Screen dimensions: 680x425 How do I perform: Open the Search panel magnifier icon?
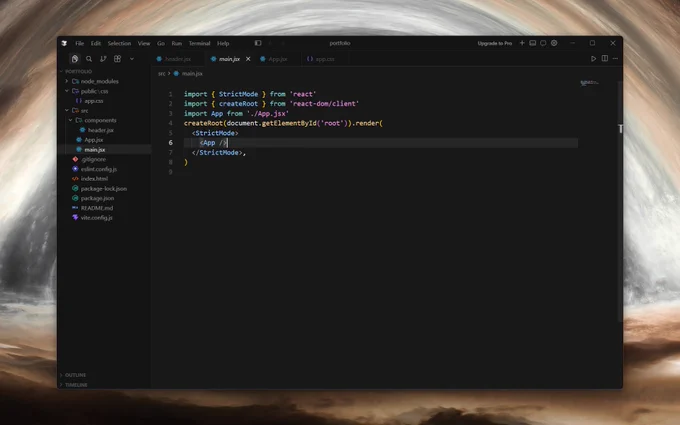pos(89,59)
